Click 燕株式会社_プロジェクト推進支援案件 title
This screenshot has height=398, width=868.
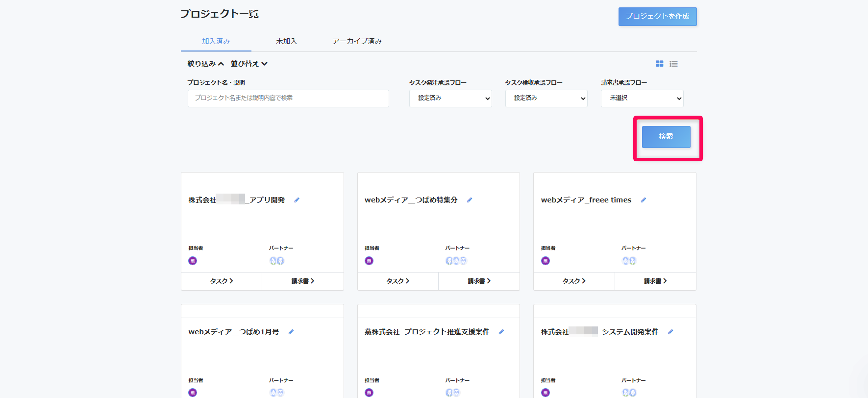coord(427,332)
